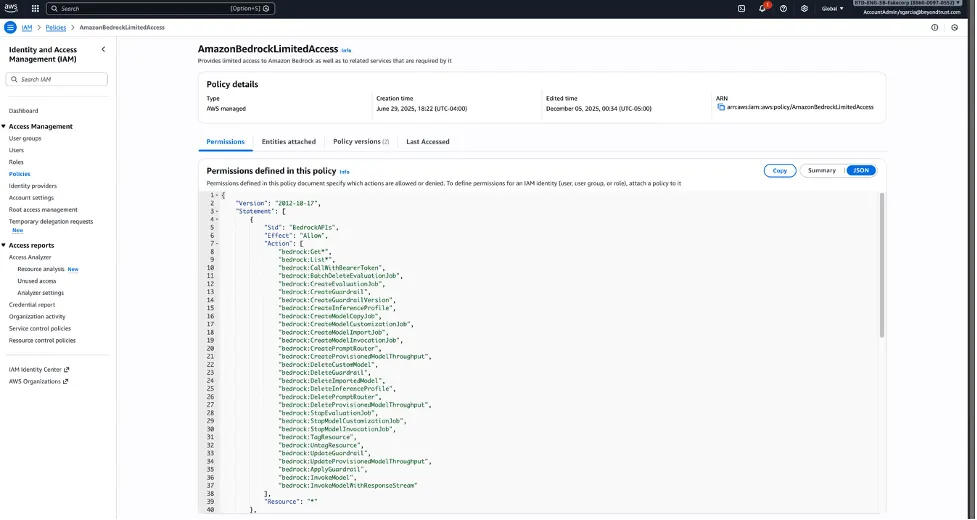Open Account settings in the sidebar
This screenshot has width=977, height=520.
click(x=31, y=197)
